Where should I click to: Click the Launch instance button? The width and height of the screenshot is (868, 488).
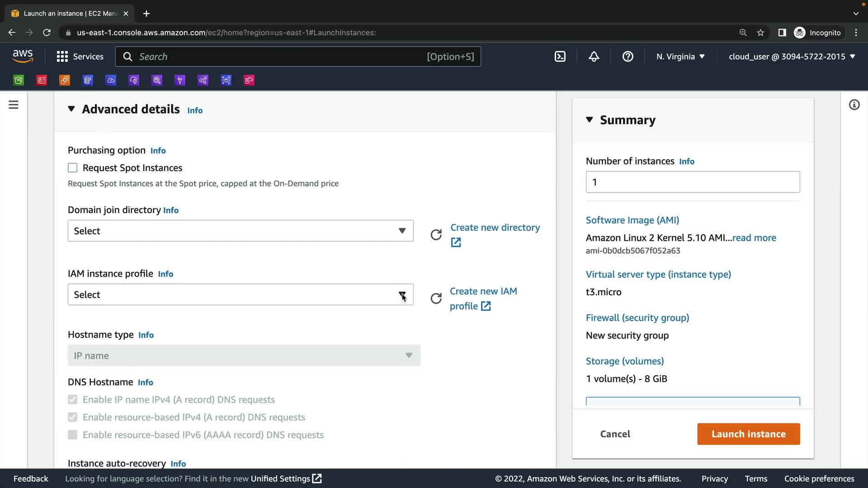[x=748, y=434]
